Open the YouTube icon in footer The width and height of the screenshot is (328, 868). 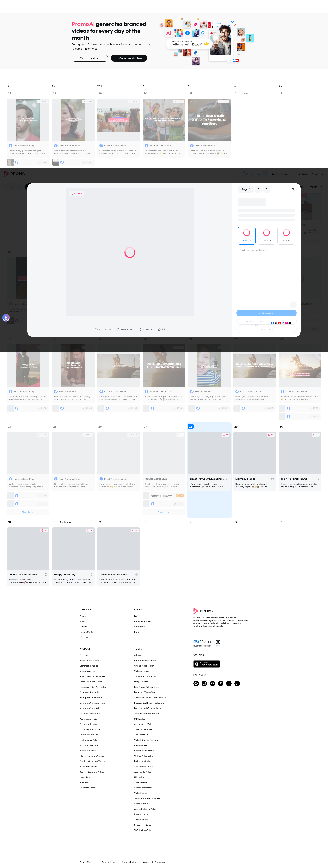click(213, 683)
